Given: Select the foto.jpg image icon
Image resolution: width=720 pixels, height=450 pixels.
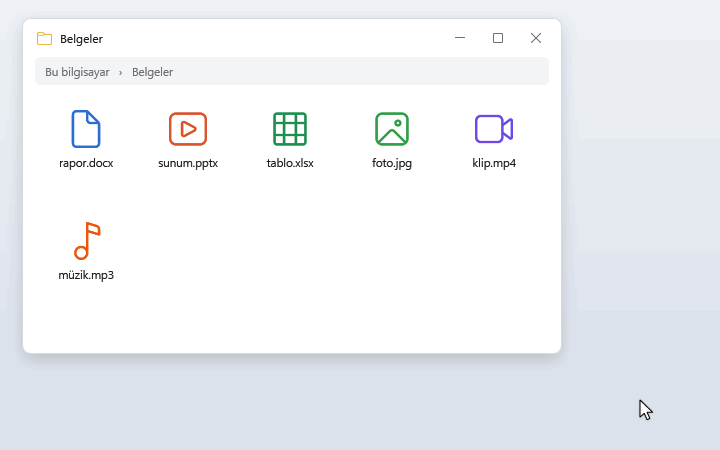Looking at the screenshot, I should tap(392, 129).
